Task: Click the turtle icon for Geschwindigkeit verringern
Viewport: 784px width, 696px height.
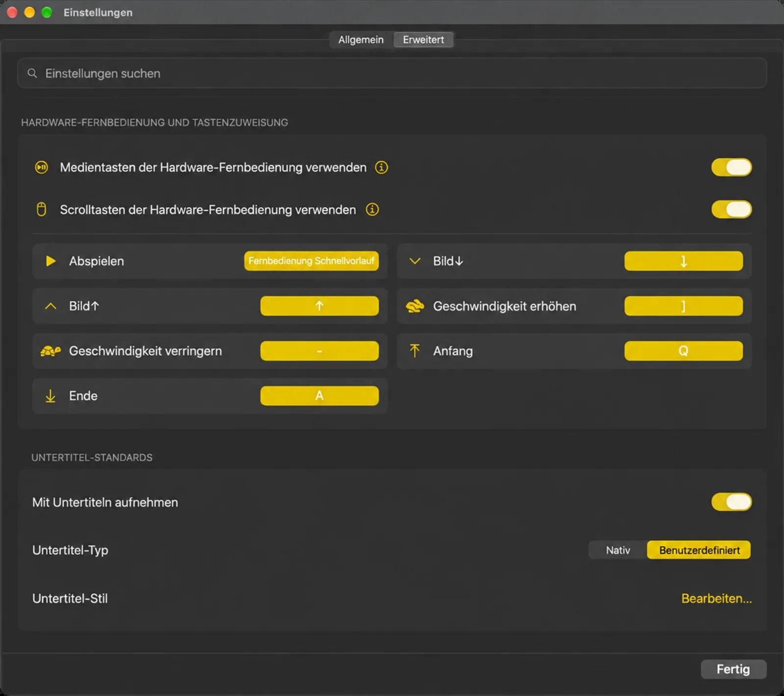Action: (x=50, y=351)
